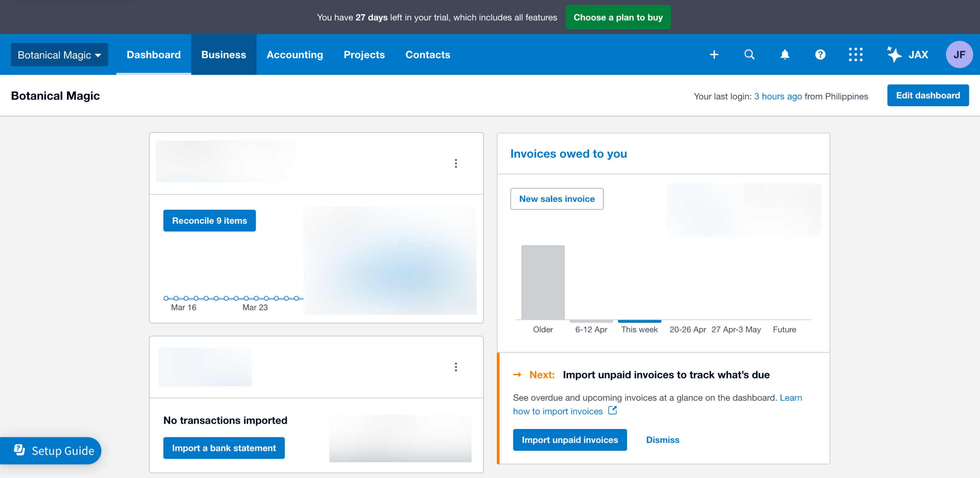Click the Botanical Magic page heading
This screenshot has width=980, height=478.
(55, 95)
